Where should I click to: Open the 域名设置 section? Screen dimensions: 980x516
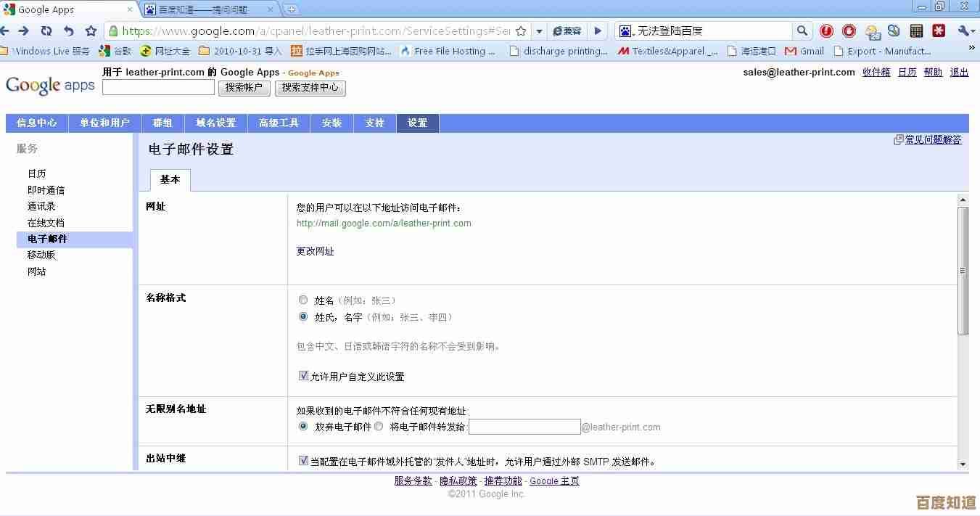point(217,123)
